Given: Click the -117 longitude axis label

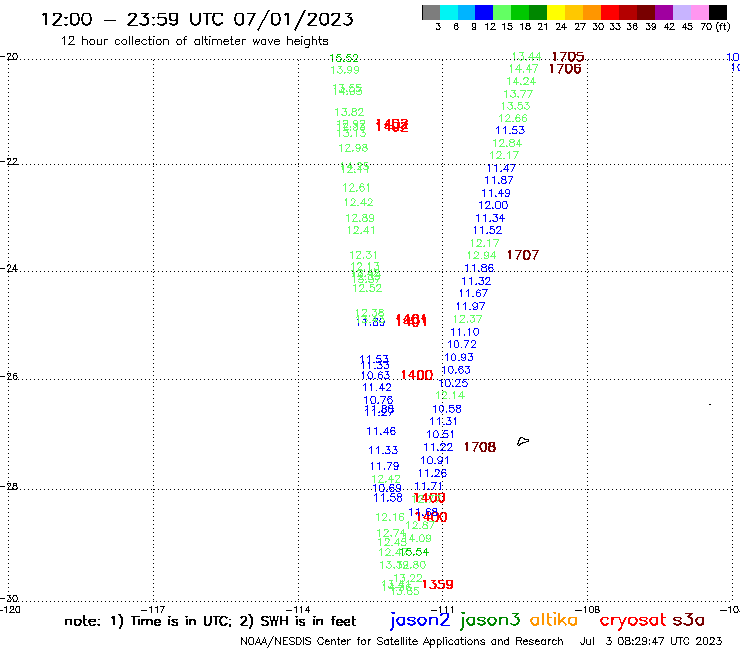Looking at the screenshot, I should 153,609.
